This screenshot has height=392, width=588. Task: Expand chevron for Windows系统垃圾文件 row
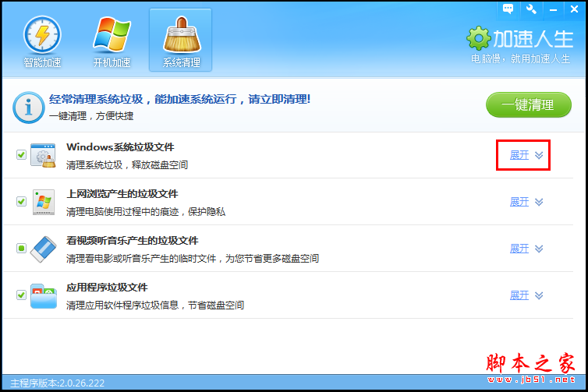tap(539, 155)
